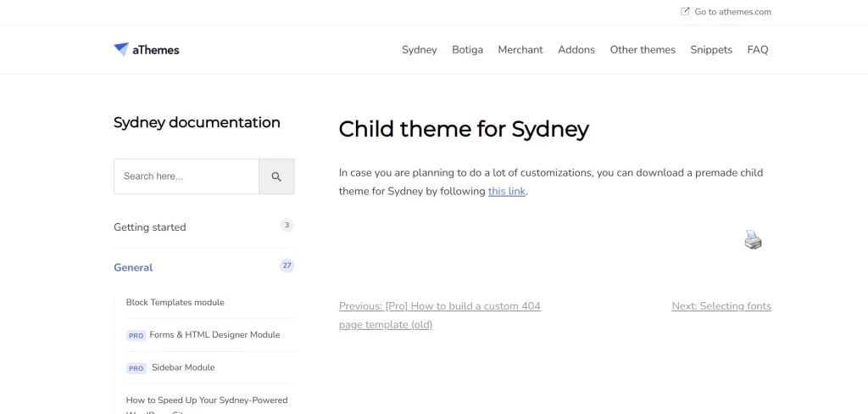Click the General count badge 27
The image size is (868, 414).
[x=287, y=266]
